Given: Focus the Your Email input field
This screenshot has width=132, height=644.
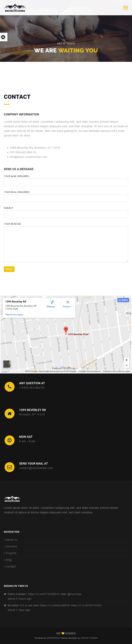Looking at the screenshot, I should pyautogui.click(x=66, y=198).
